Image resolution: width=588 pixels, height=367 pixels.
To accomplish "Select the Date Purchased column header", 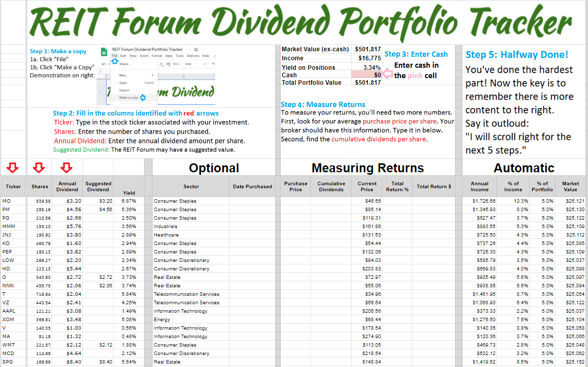I will (x=252, y=186).
